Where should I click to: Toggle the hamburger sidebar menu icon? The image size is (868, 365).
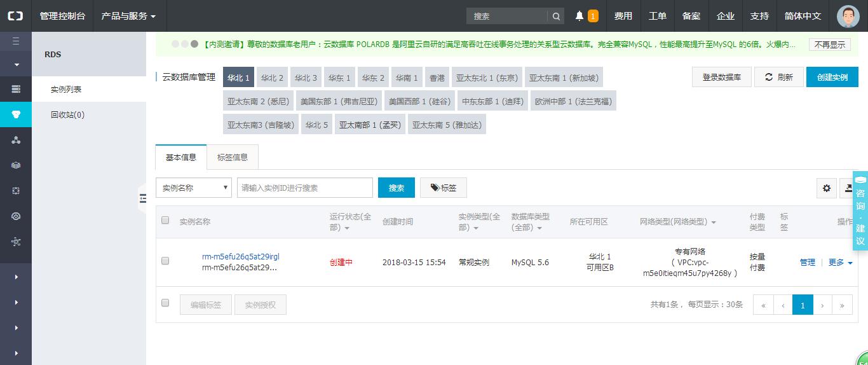(x=16, y=41)
